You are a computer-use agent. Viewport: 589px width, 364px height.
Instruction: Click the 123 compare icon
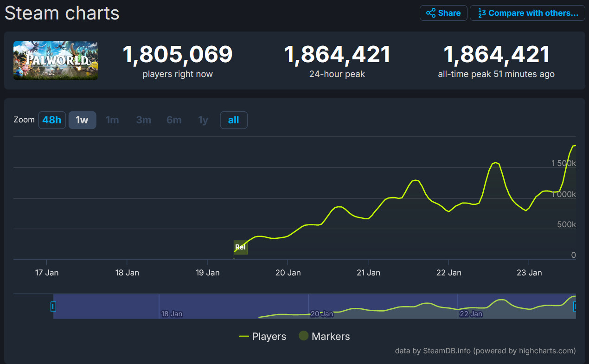[482, 13]
